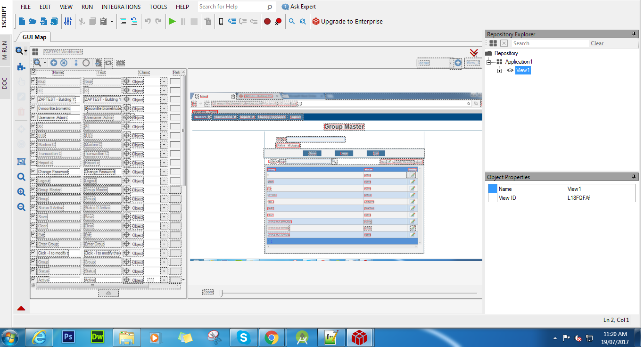Open Skype from the Windows taskbar
This screenshot has width=644, height=362.
[x=244, y=337]
